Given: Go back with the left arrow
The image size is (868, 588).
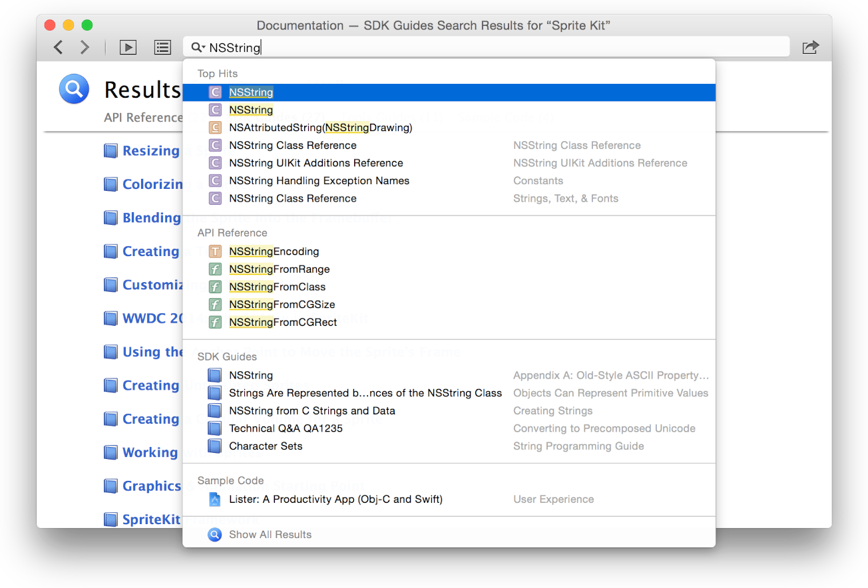Looking at the screenshot, I should [x=59, y=47].
